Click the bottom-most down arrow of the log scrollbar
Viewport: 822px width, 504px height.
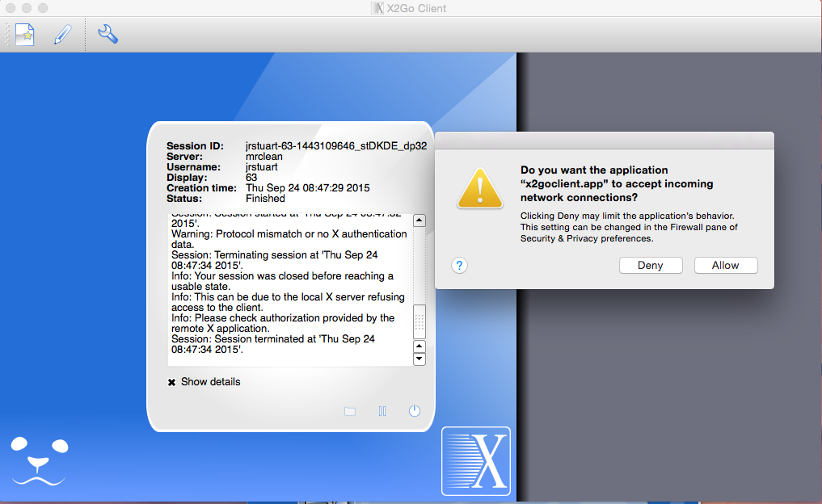pyautogui.click(x=419, y=359)
